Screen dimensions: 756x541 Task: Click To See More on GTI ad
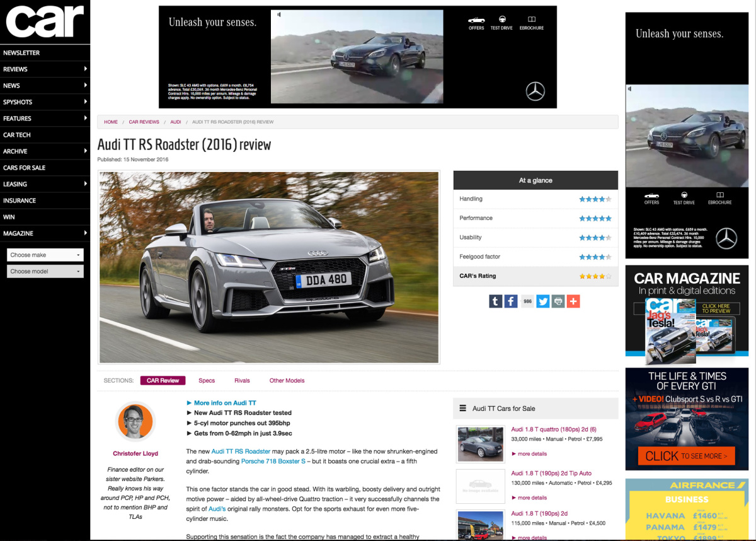[686, 456]
